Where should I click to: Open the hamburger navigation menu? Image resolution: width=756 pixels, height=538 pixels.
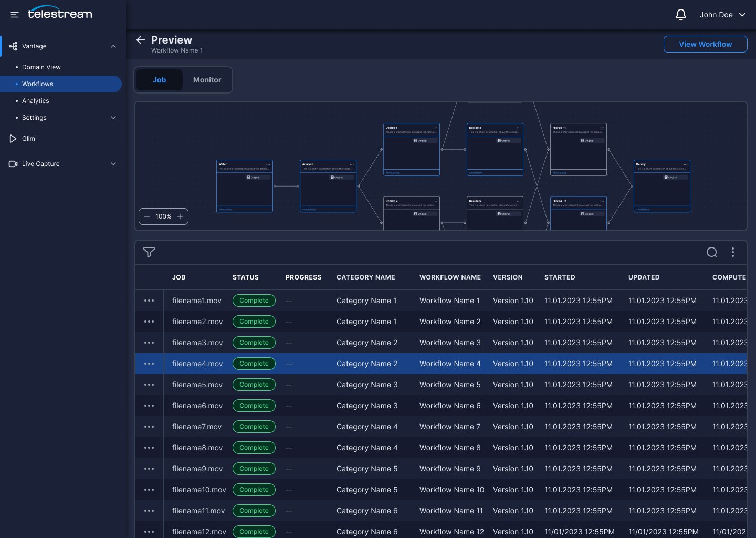(x=15, y=15)
